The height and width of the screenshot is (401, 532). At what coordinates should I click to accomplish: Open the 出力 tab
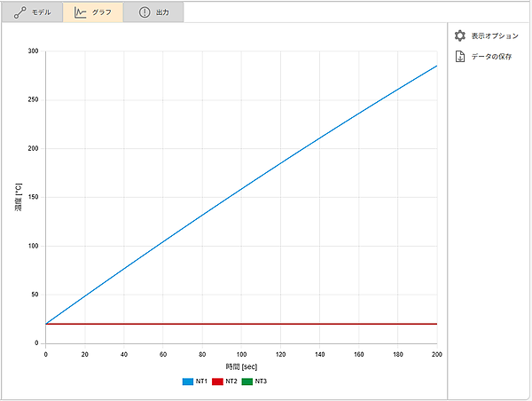pyautogui.click(x=162, y=12)
